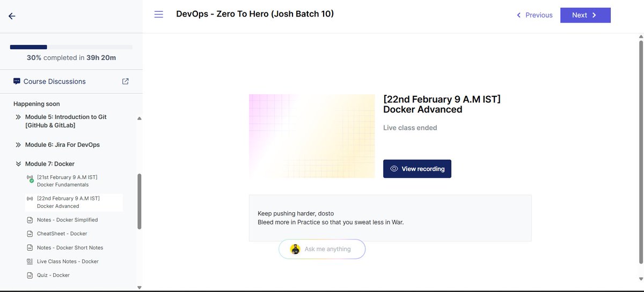Click the Quiz - Docker file icon
This screenshot has height=292, width=644.
tap(30, 275)
